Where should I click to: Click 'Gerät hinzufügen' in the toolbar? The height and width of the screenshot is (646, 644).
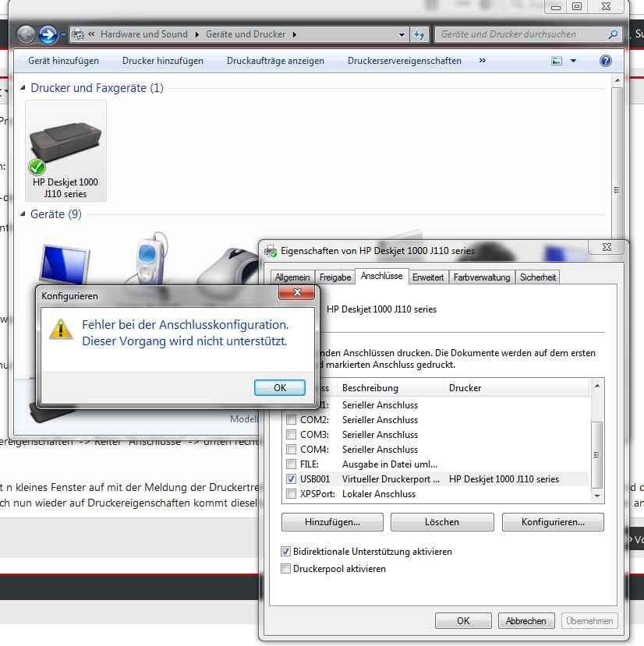point(63,61)
